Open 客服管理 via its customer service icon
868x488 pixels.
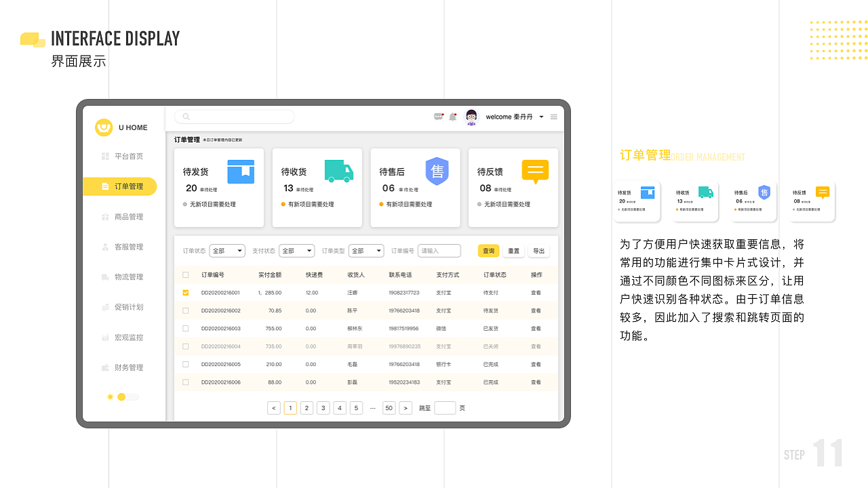[104, 247]
